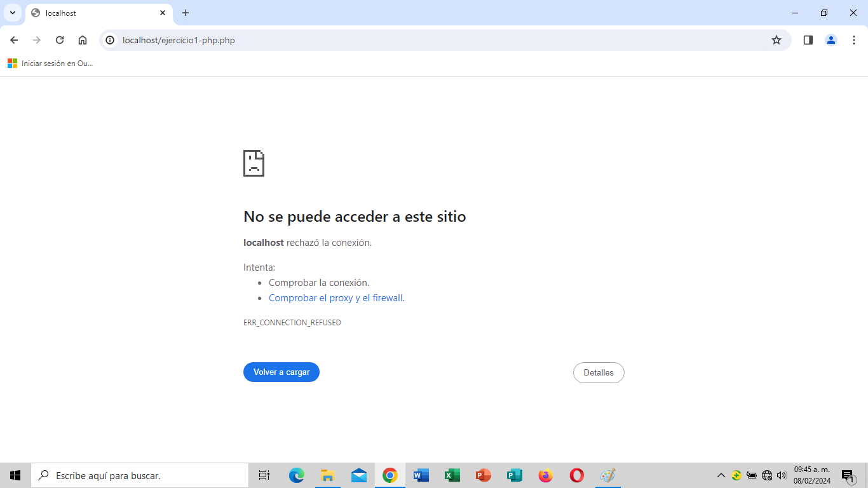Image resolution: width=868 pixels, height=488 pixels.
Task: Open the Comprobar el proxy y el firewall link
Action: [x=336, y=298]
